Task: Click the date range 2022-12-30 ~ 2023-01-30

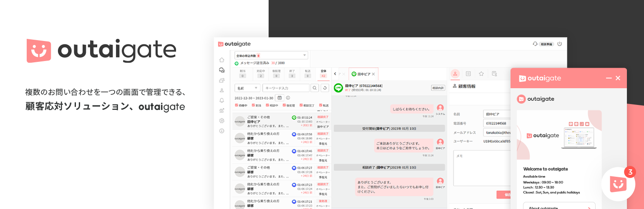Action: [254, 98]
